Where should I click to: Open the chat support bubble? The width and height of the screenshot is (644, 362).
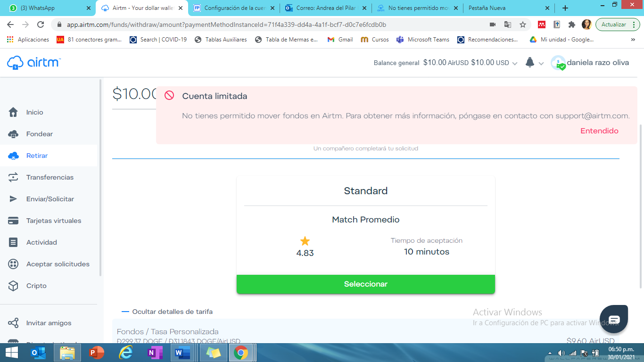pyautogui.click(x=614, y=320)
